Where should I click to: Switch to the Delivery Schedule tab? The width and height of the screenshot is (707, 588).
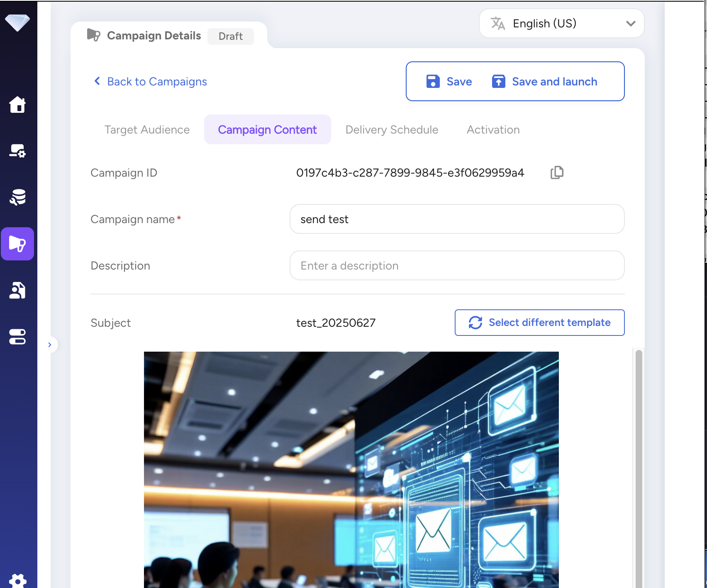(392, 130)
